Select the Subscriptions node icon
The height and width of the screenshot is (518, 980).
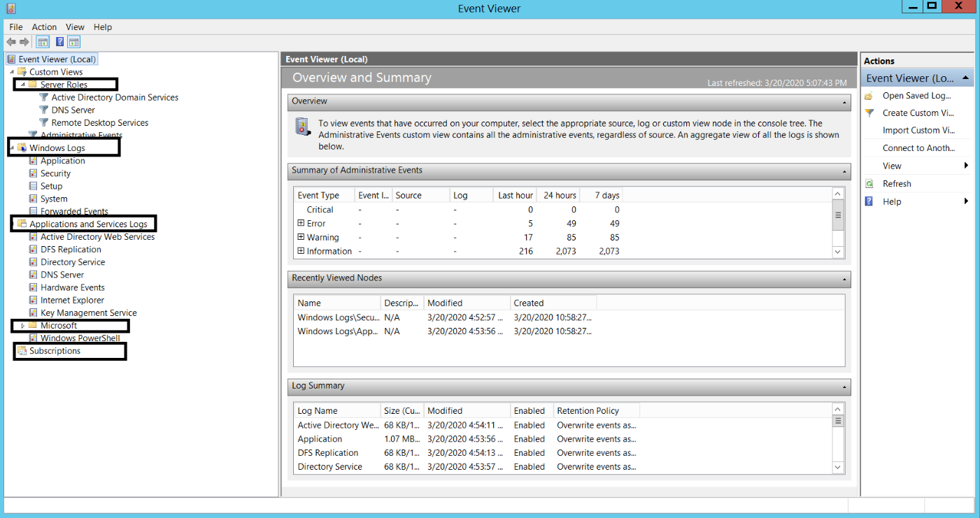(22, 351)
